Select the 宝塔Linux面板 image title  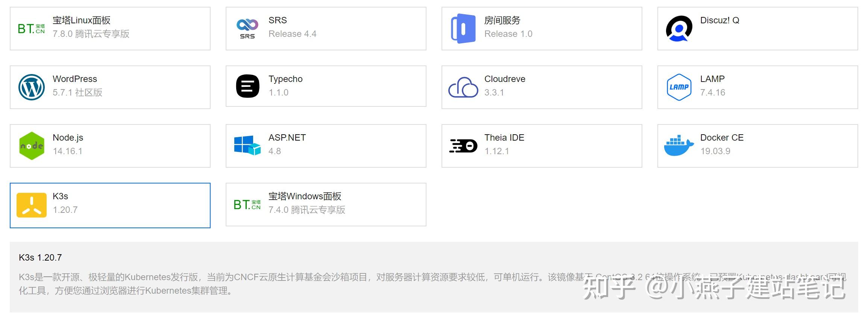82,20
